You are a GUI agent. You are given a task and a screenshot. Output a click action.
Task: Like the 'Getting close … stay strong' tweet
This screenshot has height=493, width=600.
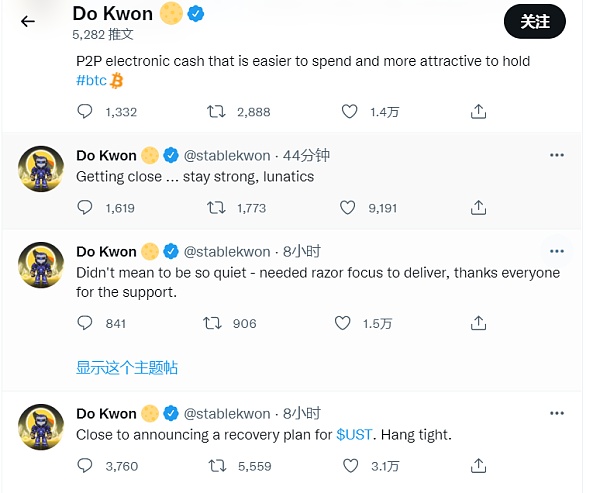(x=347, y=208)
